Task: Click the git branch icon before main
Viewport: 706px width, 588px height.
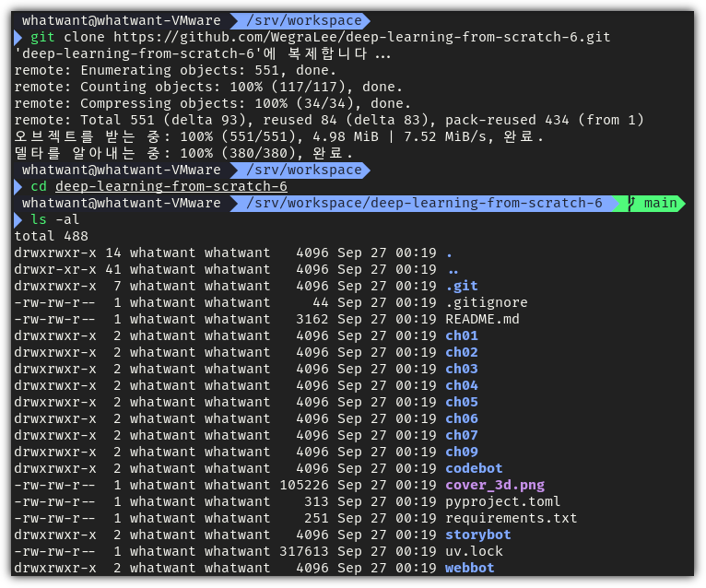Action: pyautogui.click(x=631, y=203)
